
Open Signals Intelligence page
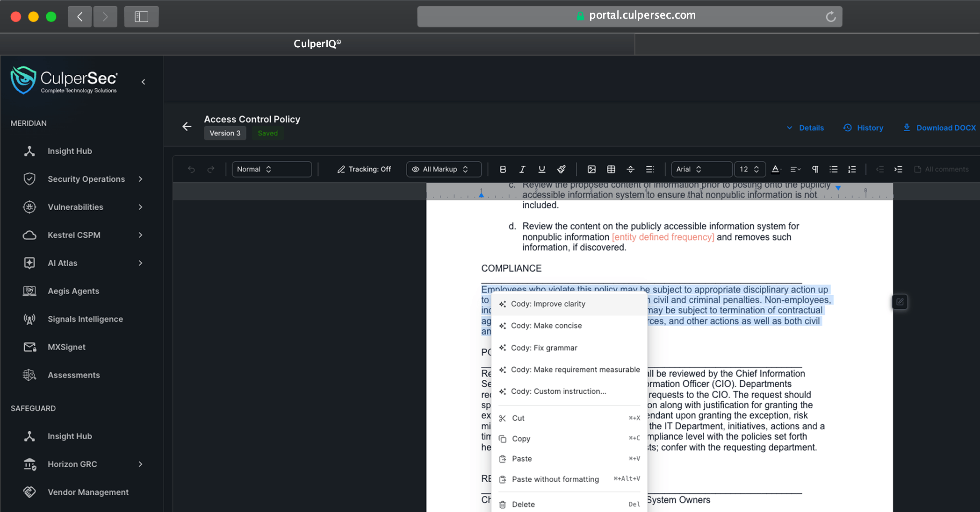(x=85, y=319)
